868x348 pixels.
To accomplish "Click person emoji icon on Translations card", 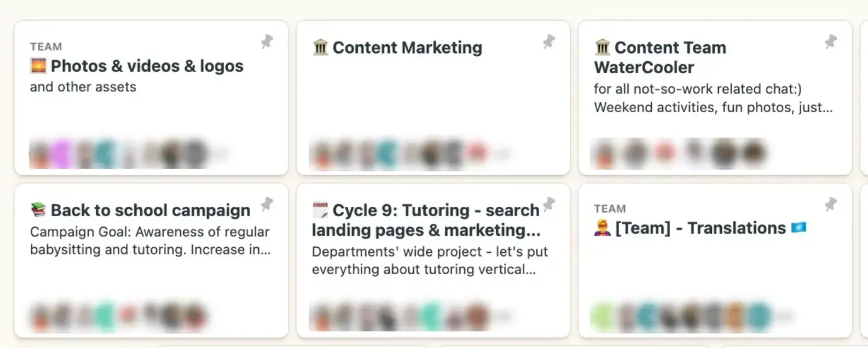I will tap(603, 228).
